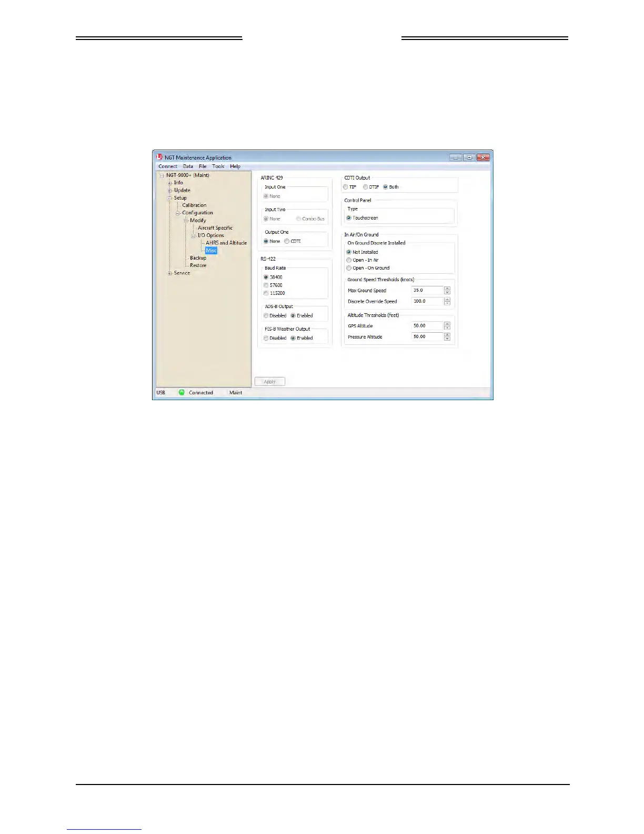Screen dimensions: 644x834
Task: Decrease GPS Altitude with down arrow
Action: pyautogui.click(x=447, y=327)
